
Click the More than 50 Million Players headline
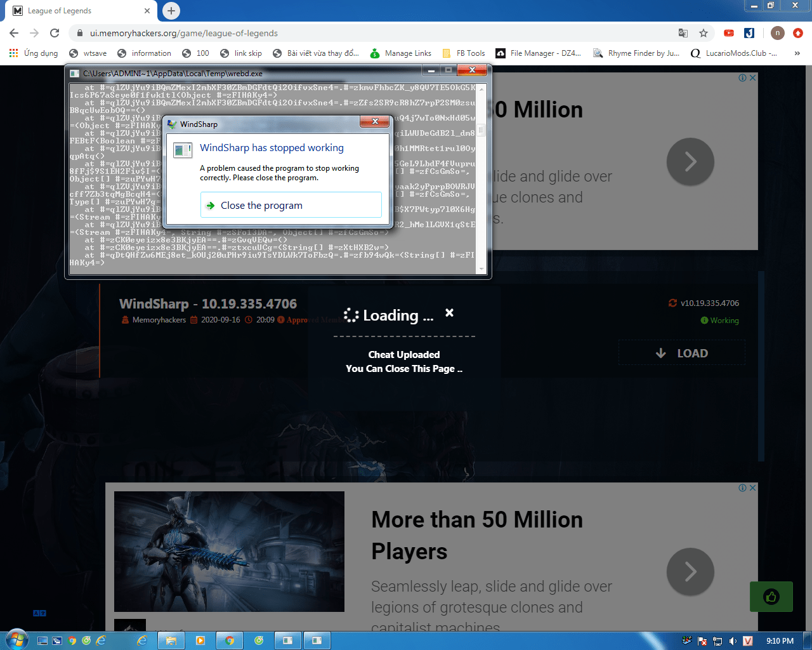[x=477, y=535]
